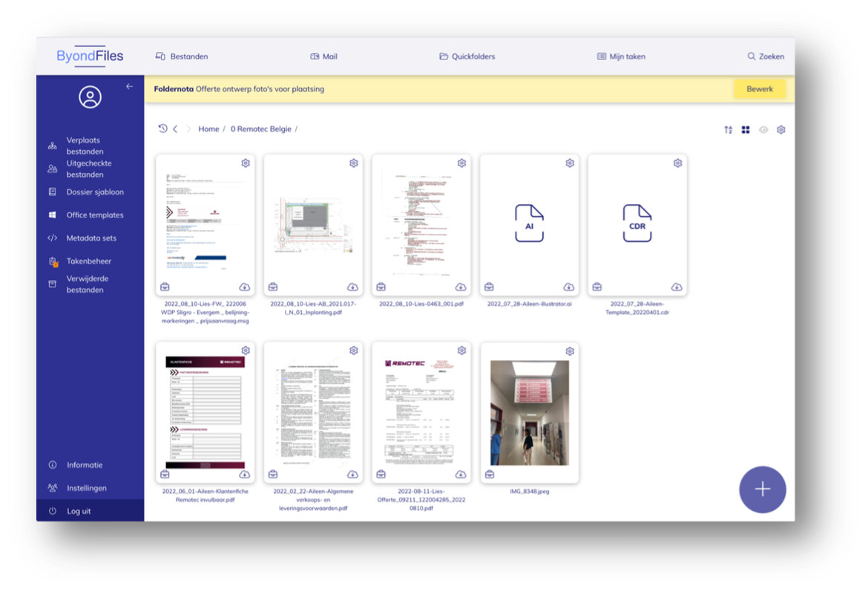Viewport: 868px width, 594px height.
Task: Open Takenbeheer in the sidebar
Action: (x=89, y=261)
